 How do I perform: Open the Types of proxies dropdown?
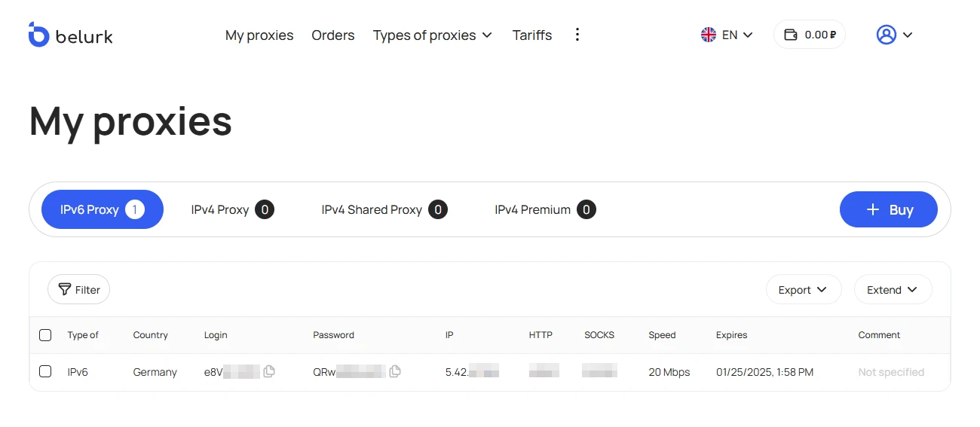[432, 35]
